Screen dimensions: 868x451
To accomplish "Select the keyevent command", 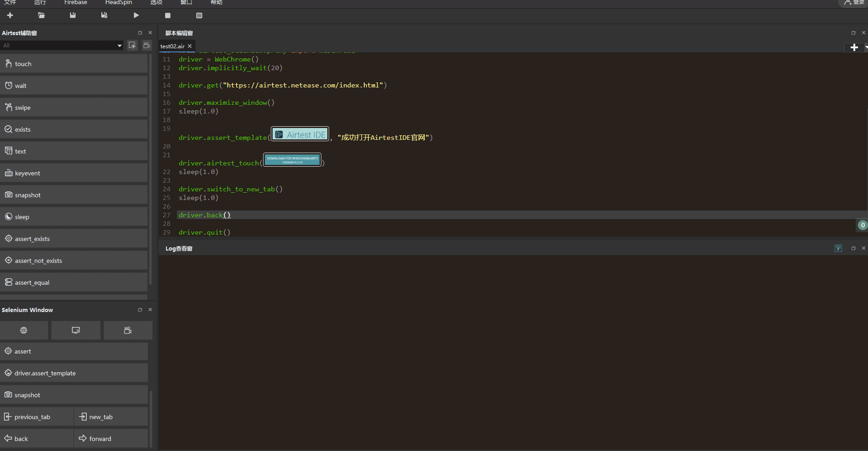I will point(74,173).
